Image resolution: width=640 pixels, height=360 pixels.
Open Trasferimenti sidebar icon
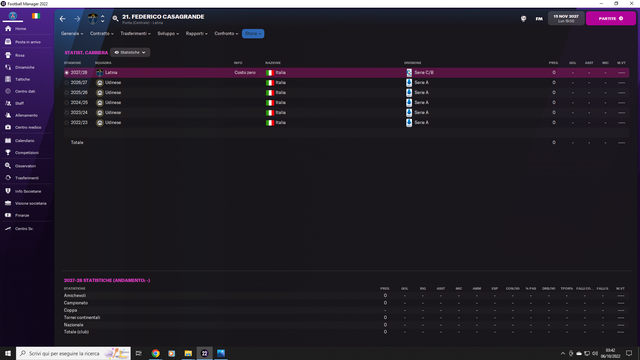8,178
